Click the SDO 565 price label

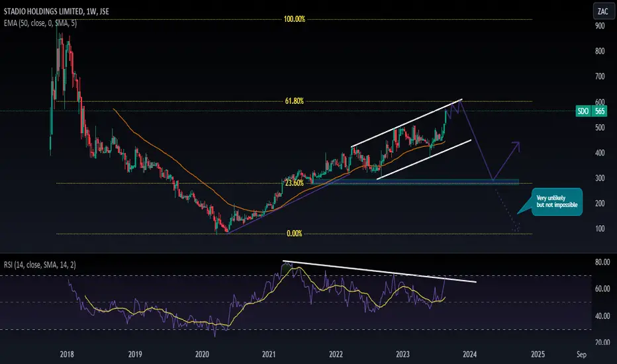point(591,111)
